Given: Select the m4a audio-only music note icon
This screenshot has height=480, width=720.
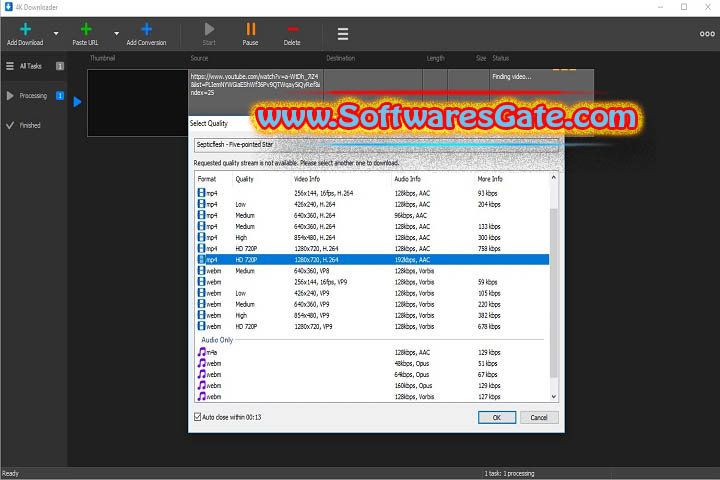Looking at the screenshot, I should (202, 352).
